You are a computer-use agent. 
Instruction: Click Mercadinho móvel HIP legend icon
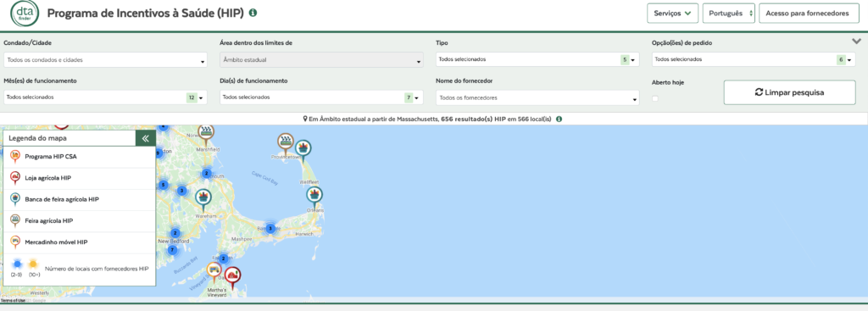coord(15,242)
